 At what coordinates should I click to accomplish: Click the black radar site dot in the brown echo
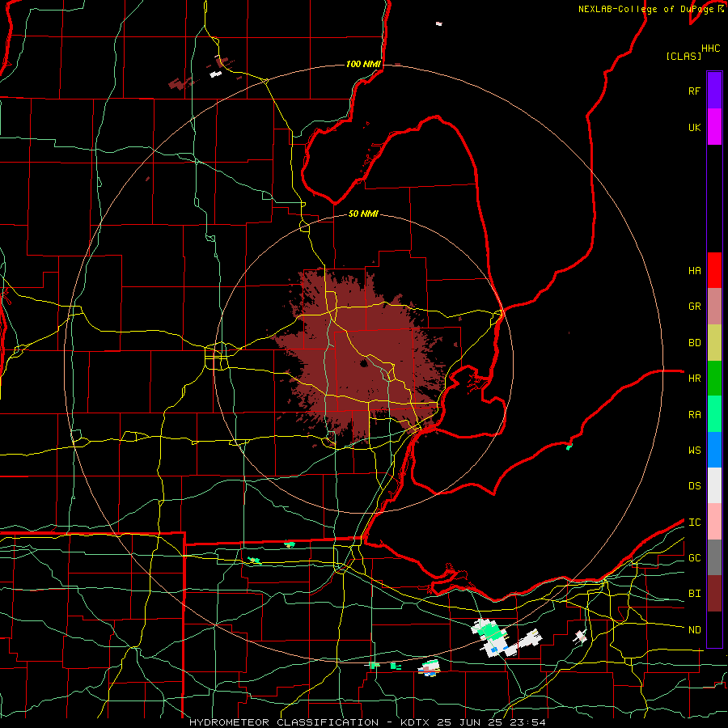[363, 364]
